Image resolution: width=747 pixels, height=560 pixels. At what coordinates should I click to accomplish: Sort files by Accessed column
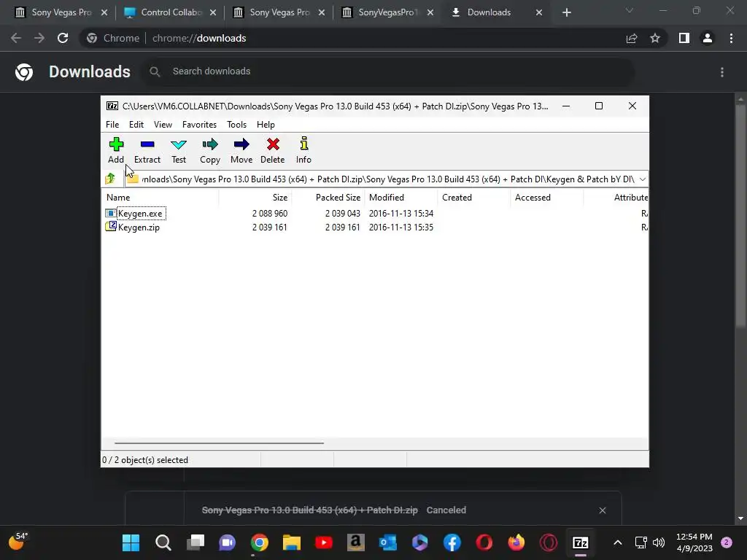(x=547, y=197)
